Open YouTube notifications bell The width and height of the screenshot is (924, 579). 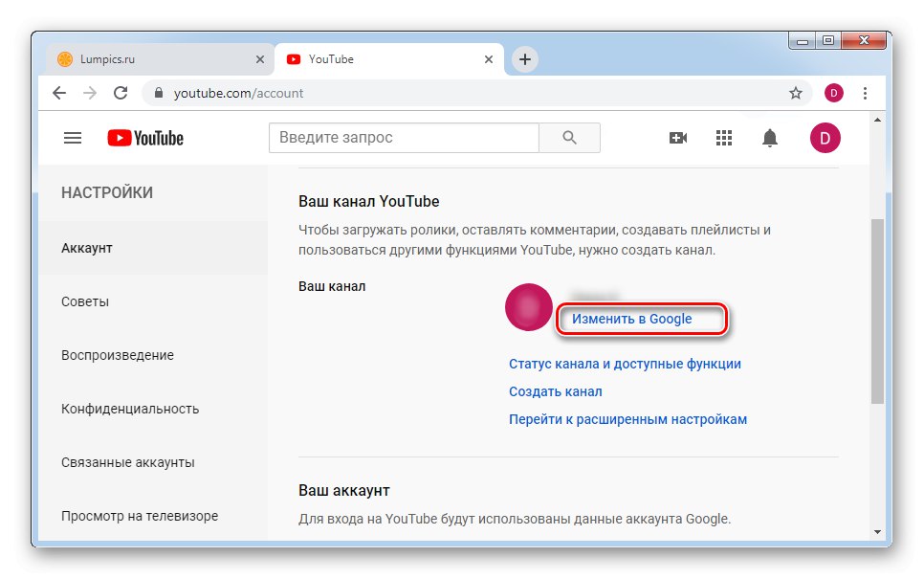[769, 137]
